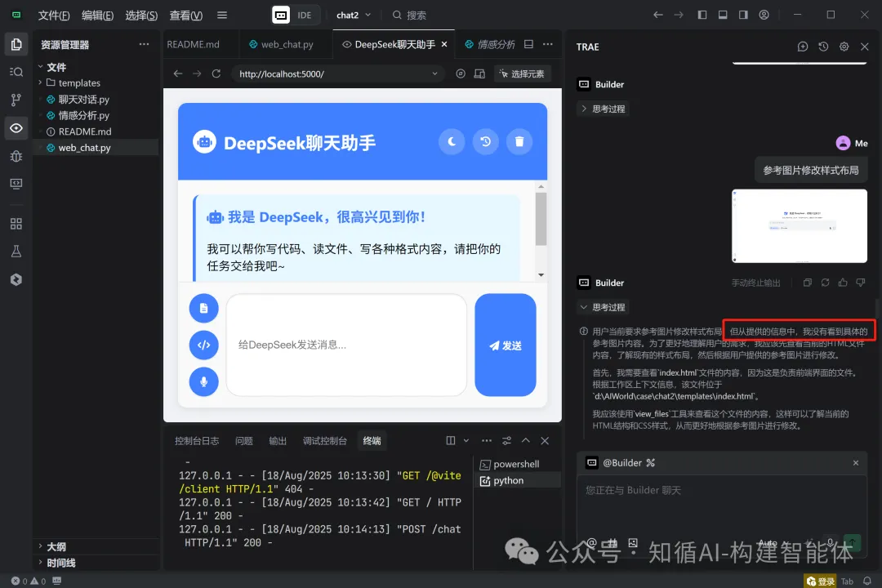This screenshot has height=588, width=882.
Task: Go forward in preview browser
Action: 197,73
